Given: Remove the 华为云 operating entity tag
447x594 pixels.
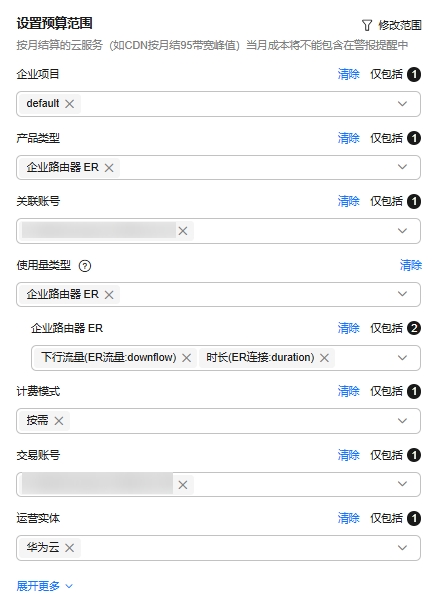Looking at the screenshot, I should (x=69, y=548).
